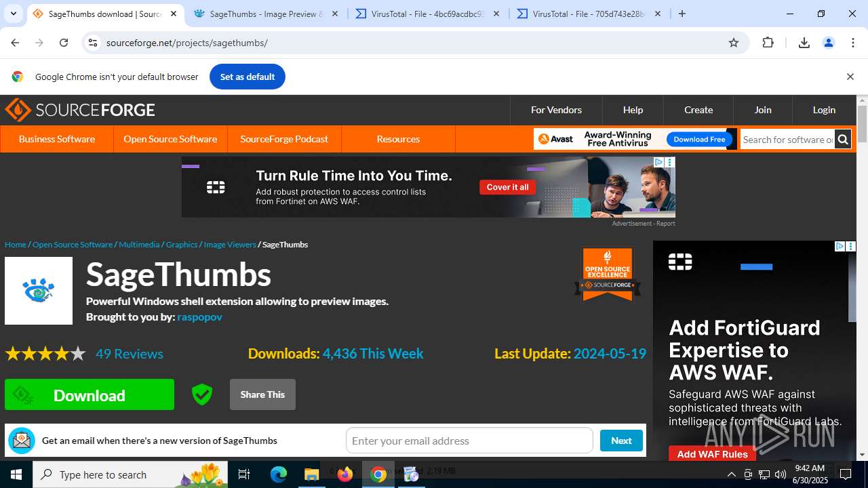Click Join in header

click(763, 110)
